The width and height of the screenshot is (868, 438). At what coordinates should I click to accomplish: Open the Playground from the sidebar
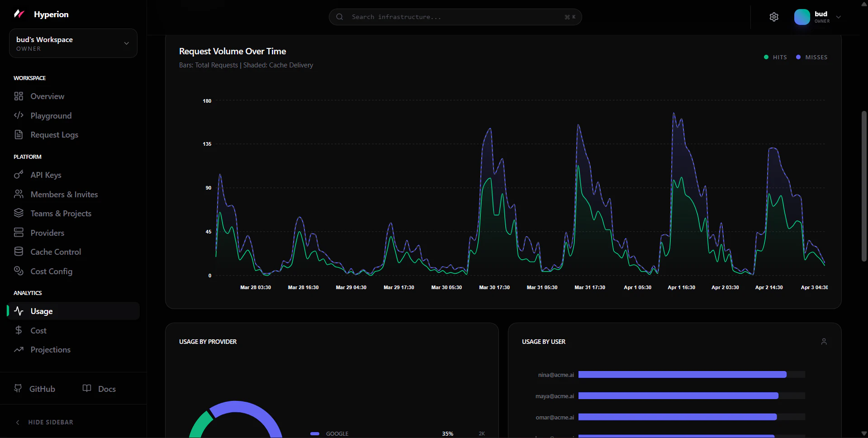coord(51,115)
